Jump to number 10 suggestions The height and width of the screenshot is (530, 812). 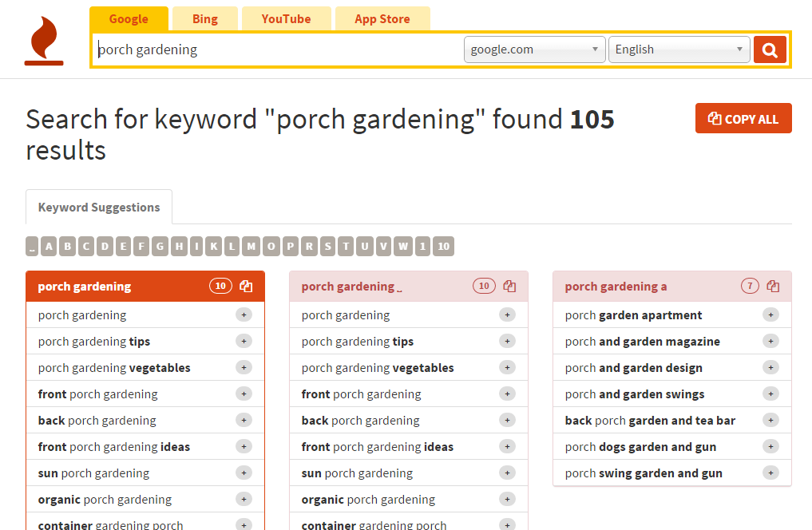click(443, 247)
